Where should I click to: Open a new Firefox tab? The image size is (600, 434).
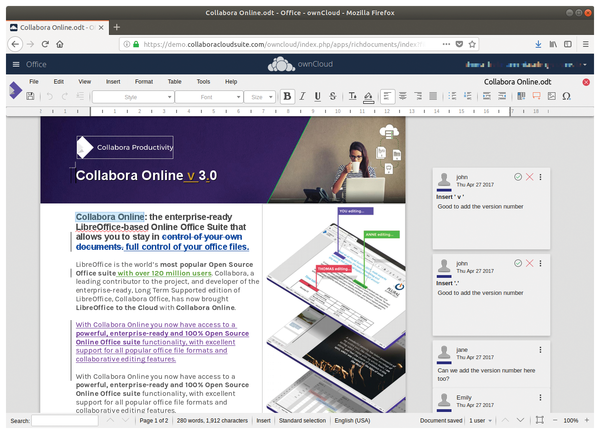click(x=117, y=27)
